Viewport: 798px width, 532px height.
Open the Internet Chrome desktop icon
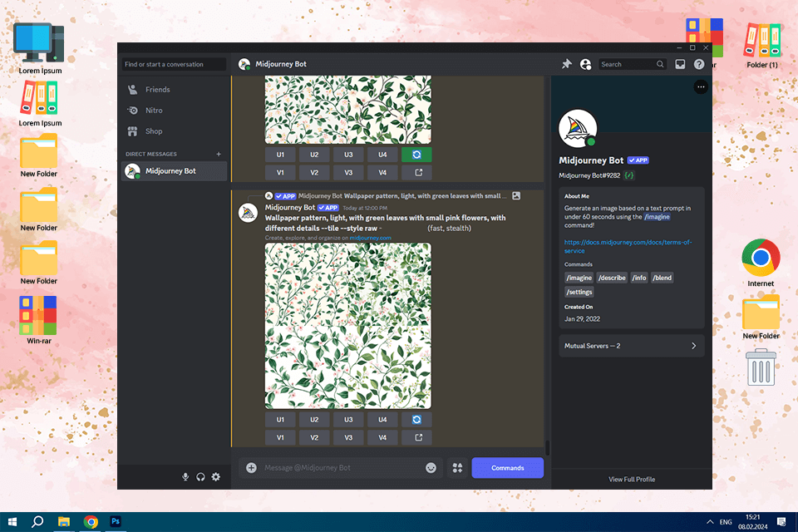pos(761,263)
